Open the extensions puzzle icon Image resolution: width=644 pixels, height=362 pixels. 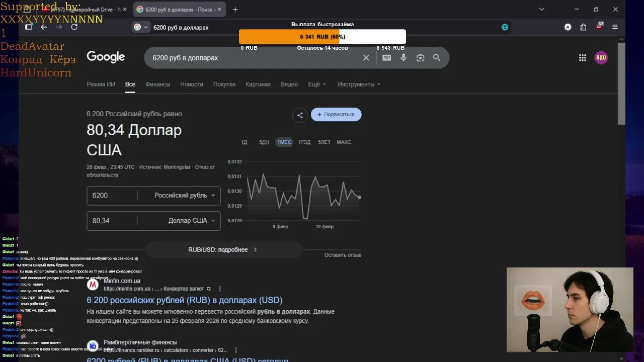pos(583,27)
